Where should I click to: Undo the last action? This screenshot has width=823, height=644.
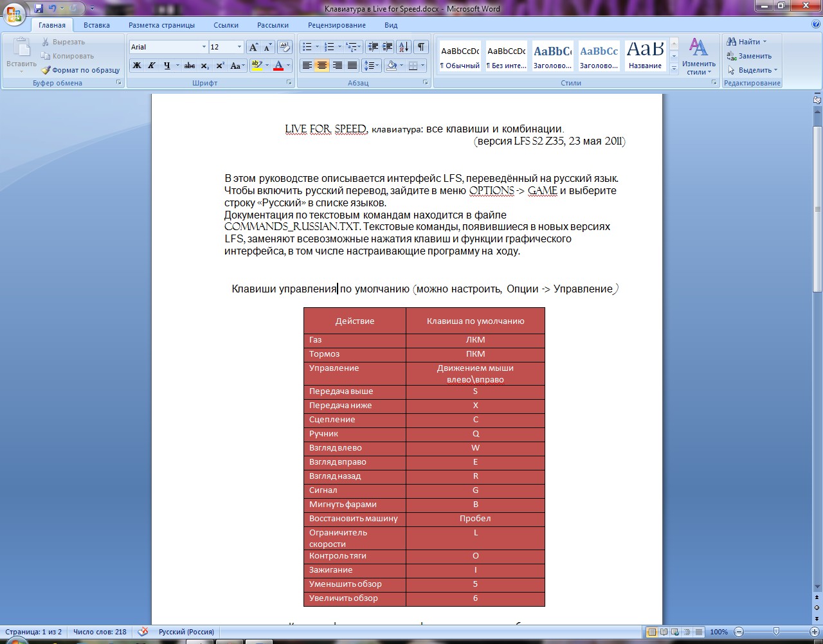52,8
